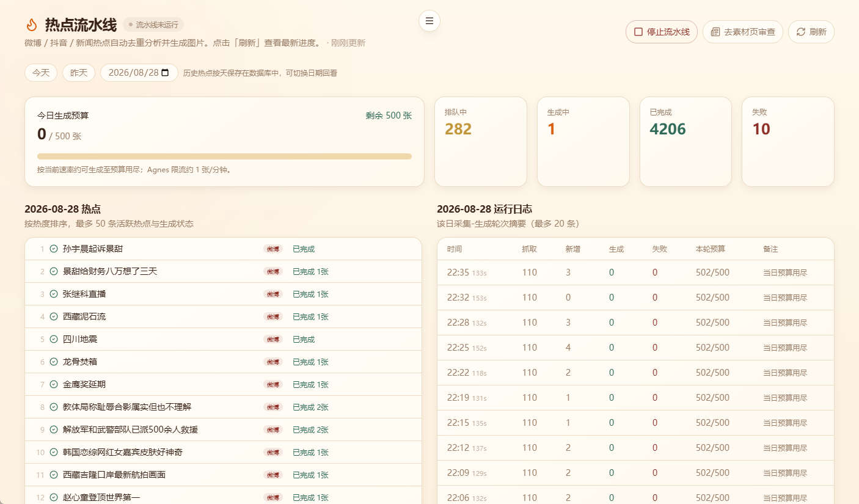Screen dimensions: 859x504
Task: Click the refresh arrows icon in 刷新 button
Action: tap(801, 32)
